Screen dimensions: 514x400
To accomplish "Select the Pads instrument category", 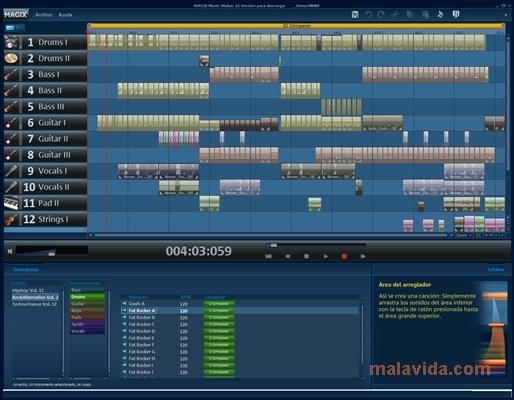I will coord(87,317).
